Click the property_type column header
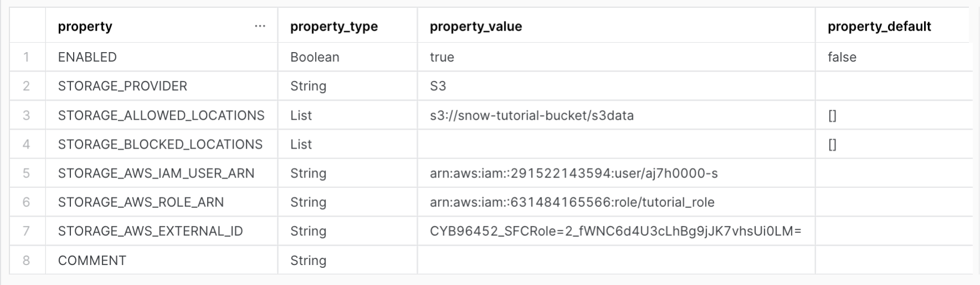Image resolution: width=980 pixels, height=285 pixels. coord(334,26)
